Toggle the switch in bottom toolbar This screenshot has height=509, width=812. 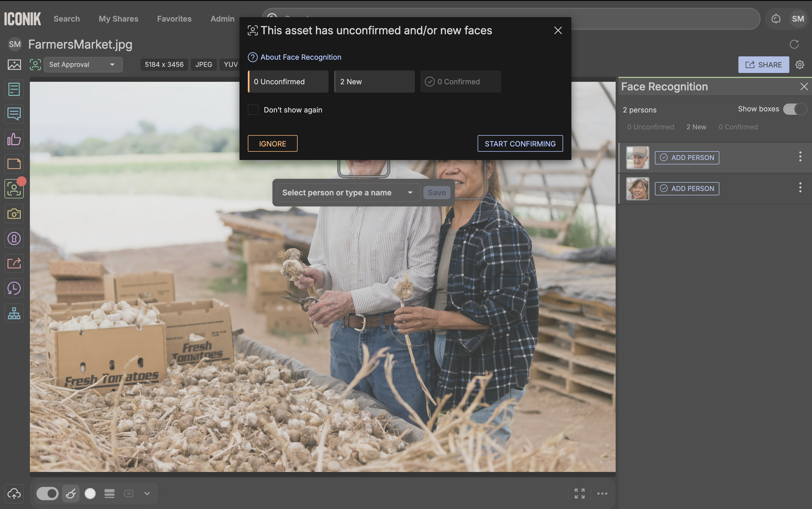(47, 494)
